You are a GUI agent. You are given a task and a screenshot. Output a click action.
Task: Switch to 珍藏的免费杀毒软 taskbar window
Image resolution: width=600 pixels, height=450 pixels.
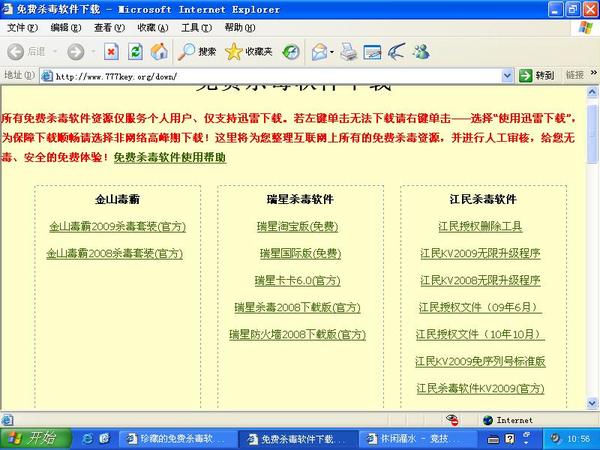(178, 439)
